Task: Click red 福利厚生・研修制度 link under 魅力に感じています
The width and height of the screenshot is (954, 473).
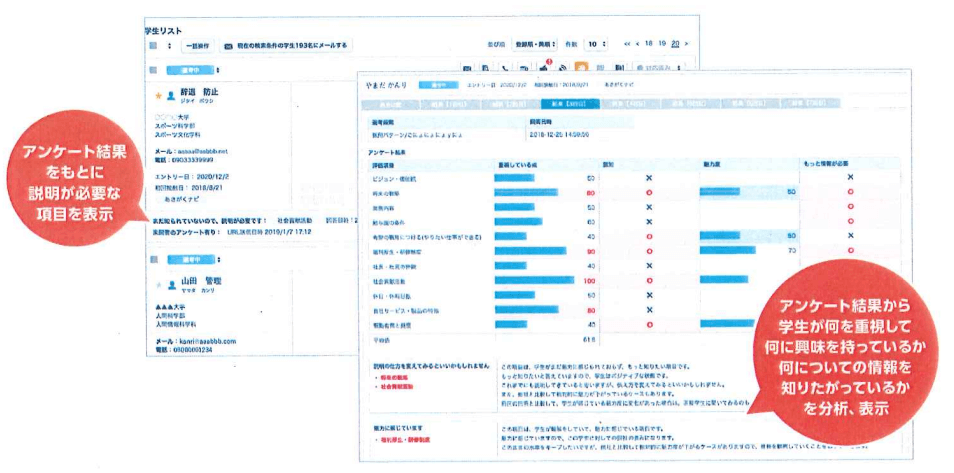Action: [x=405, y=440]
